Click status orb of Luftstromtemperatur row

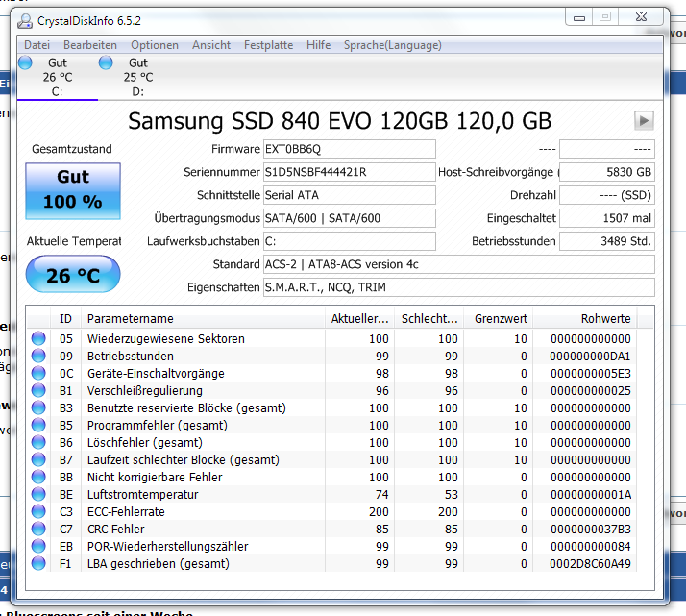coord(38,494)
